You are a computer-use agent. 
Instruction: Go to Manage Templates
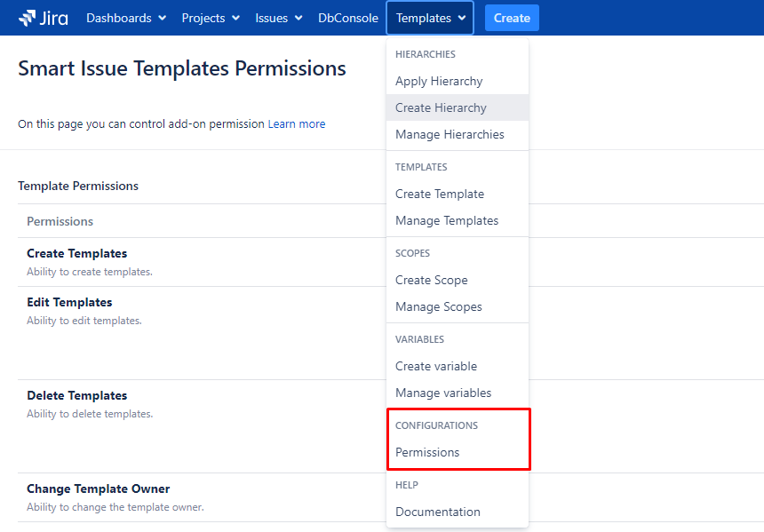[447, 220]
